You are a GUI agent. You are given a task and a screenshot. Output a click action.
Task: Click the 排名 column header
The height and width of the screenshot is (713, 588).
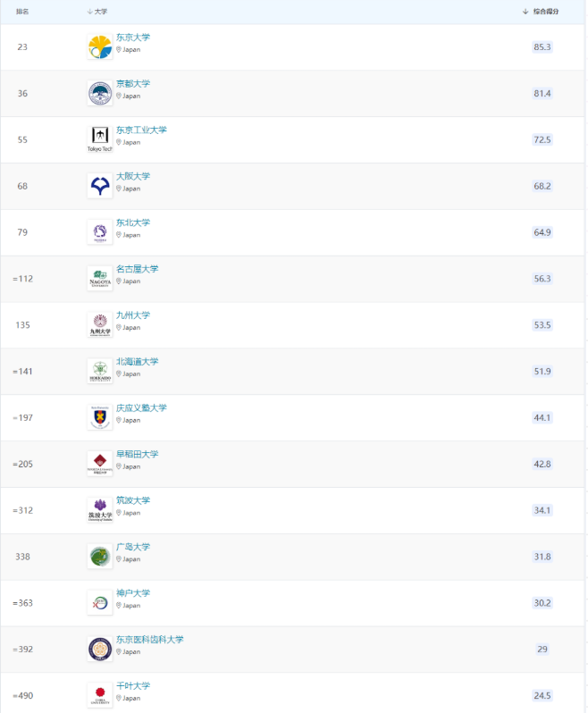coord(22,12)
